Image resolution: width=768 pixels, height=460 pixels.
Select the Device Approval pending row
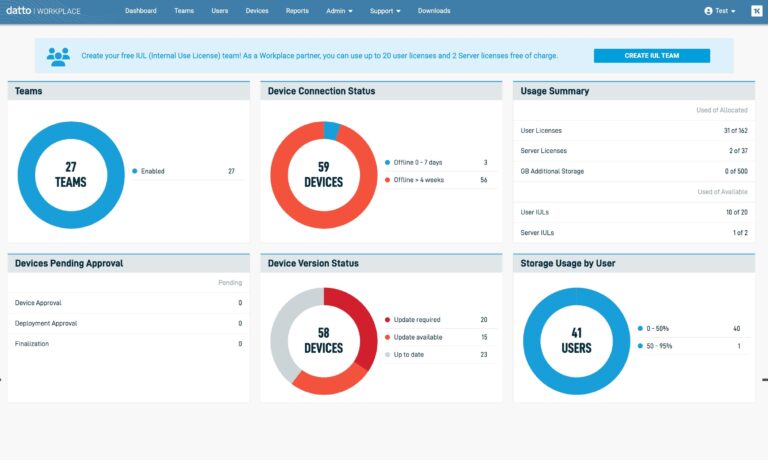coord(128,302)
